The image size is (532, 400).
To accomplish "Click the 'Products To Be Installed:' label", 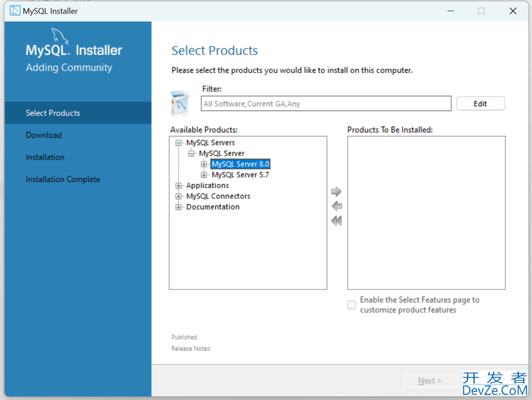I will click(x=390, y=130).
